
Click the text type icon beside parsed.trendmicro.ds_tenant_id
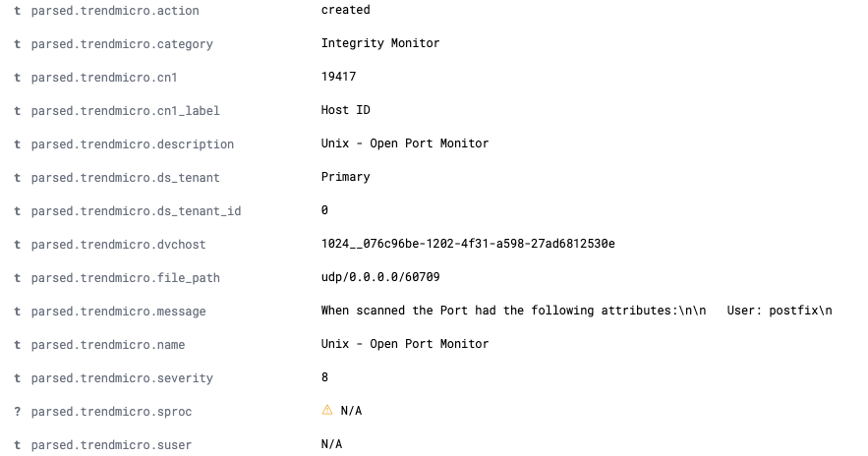17,211
